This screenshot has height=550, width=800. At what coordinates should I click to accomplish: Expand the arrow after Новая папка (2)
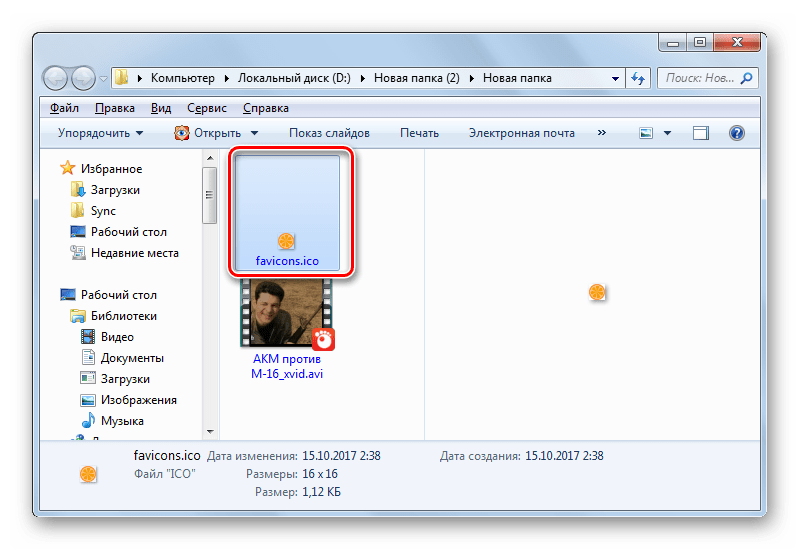tap(471, 79)
